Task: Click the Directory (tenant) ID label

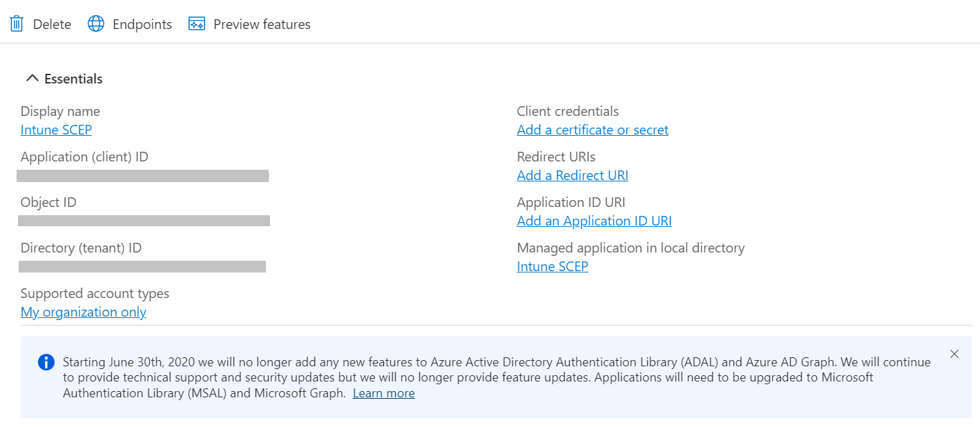Action: pyautogui.click(x=81, y=248)
